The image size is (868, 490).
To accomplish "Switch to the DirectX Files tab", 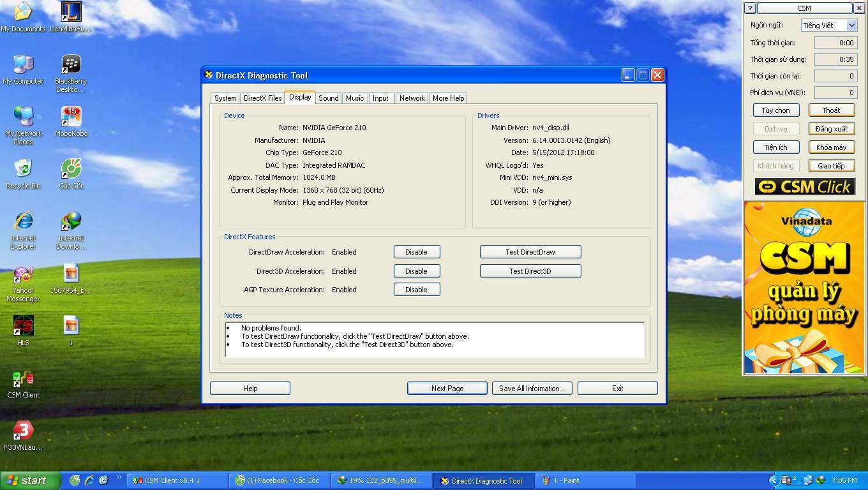I will pos(262,98).
